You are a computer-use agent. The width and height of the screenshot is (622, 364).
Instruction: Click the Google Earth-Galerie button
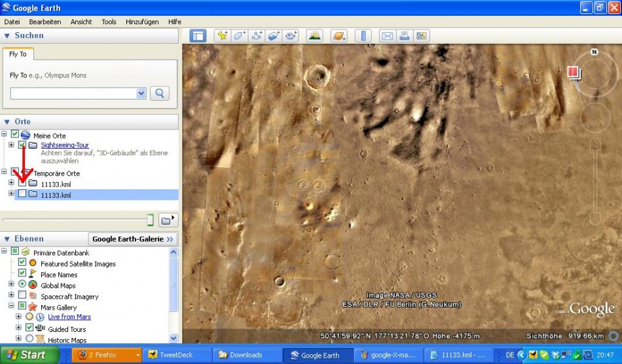[x=133, y=239]
